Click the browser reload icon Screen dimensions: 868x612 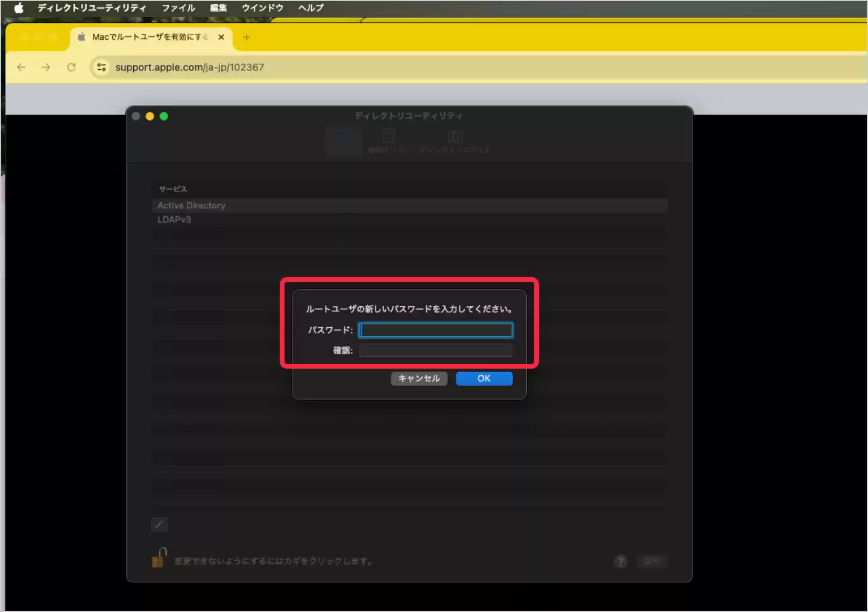[71, 67]
